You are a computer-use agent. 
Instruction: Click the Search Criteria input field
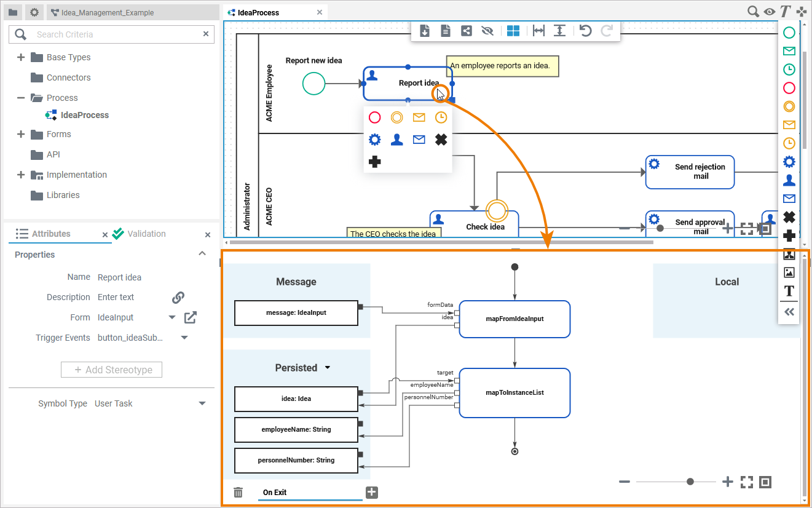[x=117, y=34]
